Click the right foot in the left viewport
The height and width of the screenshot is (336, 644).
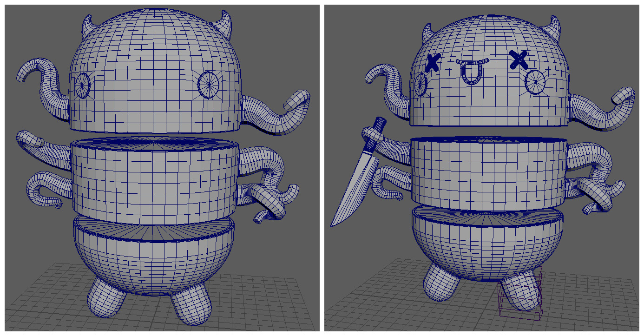click(x=191, y=307)
